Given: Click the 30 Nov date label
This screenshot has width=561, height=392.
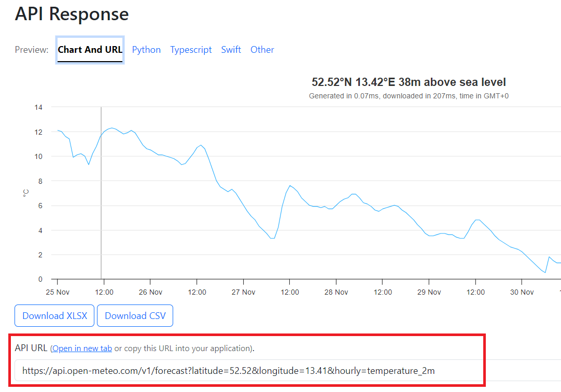Looking at the screenshot, I should coord(522,292).
